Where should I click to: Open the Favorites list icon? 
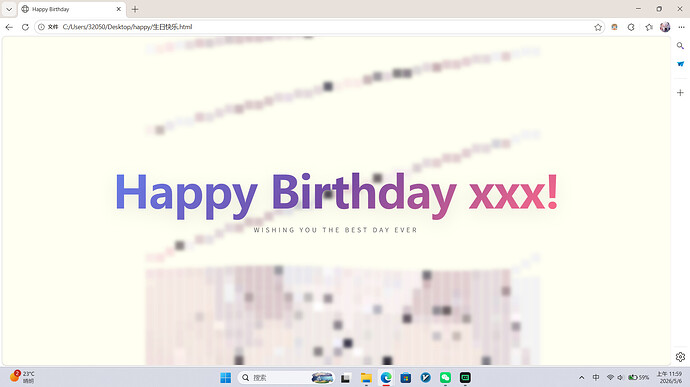pyautogui.click(x=649, y=27)
